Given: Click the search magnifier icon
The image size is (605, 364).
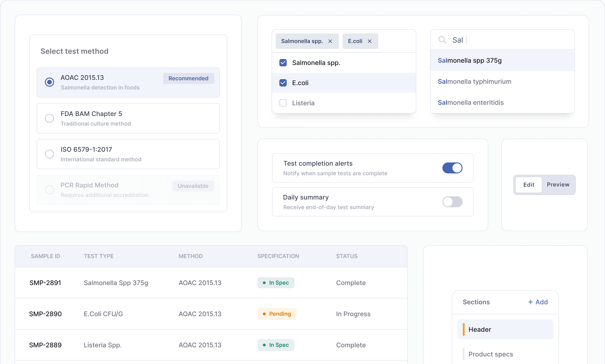Looking at the screenshot, I should [x=442, y=40].
